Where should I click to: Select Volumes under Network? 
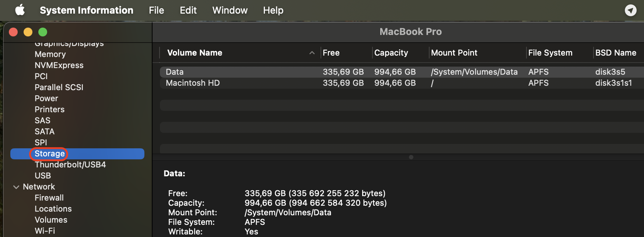pyautogui.click(x=51, y=220)
